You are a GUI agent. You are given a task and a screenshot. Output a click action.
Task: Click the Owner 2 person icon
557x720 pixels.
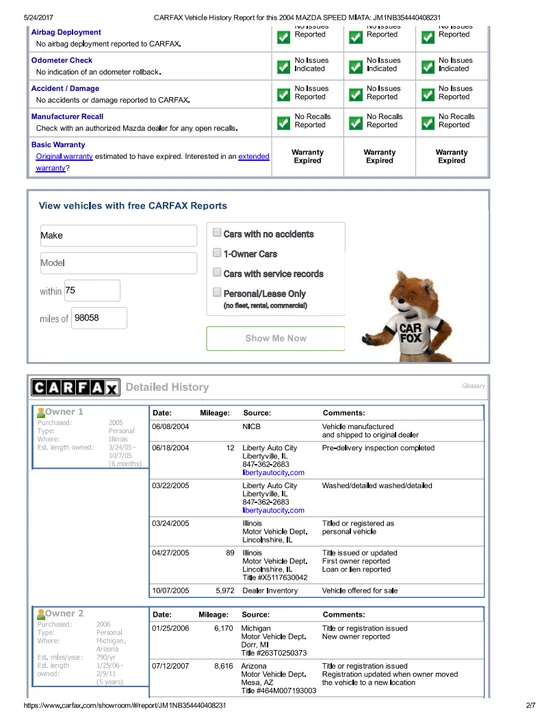click(x=41, y=613)
